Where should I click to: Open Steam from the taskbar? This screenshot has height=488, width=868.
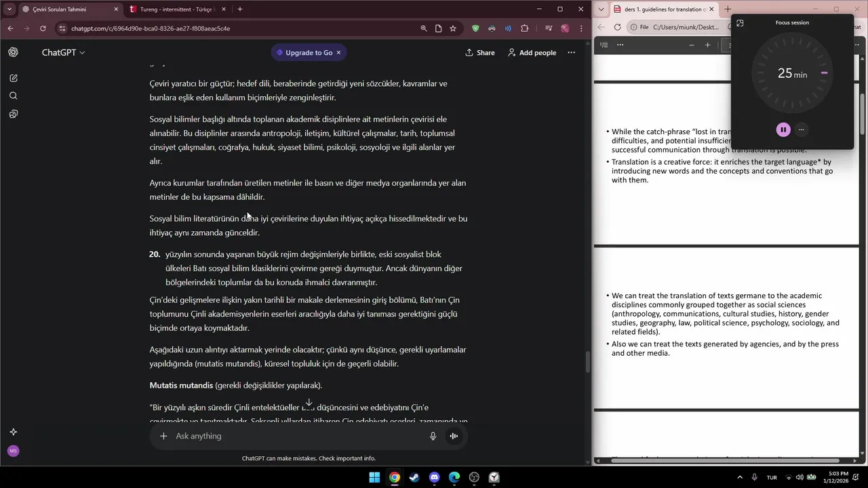(x=414, y=477)
